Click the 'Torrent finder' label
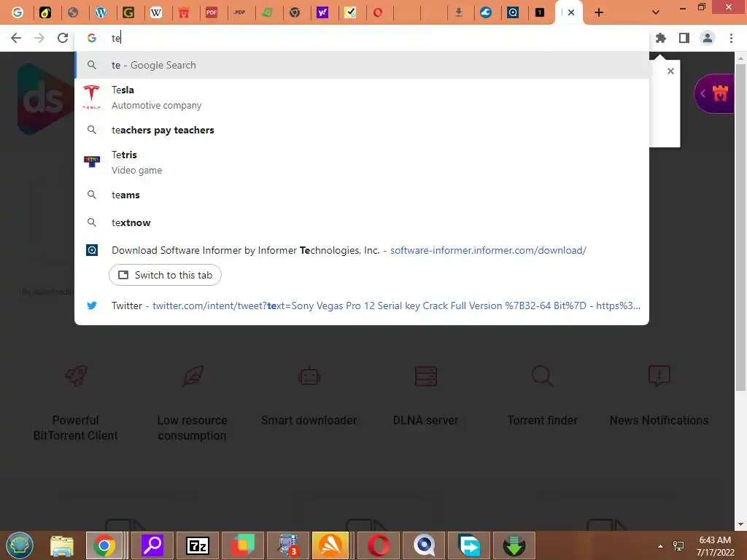Screen dimensions: 747x560 point(543,421)
